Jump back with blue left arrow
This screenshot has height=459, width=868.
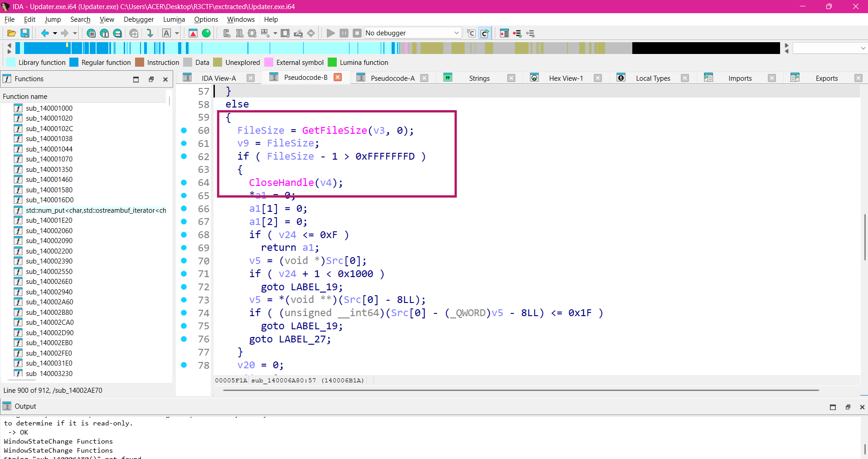click(x=45, y=33)
